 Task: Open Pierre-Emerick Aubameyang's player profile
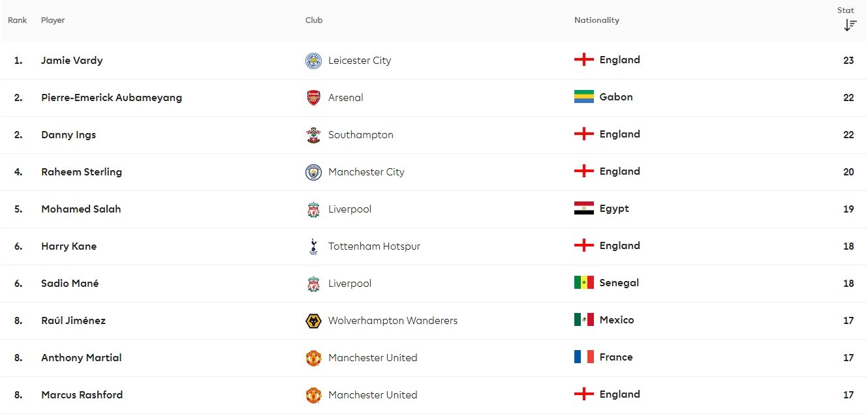[112, 98]
